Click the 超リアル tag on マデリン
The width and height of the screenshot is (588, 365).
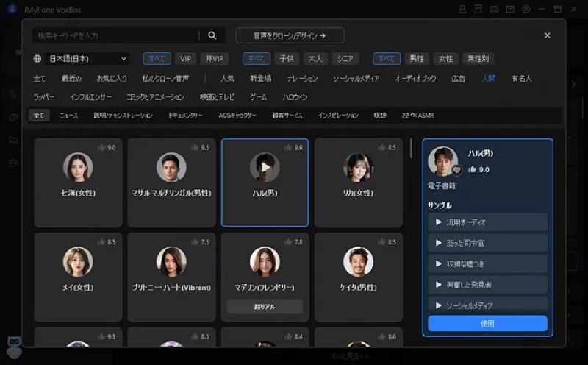(265, 307)
